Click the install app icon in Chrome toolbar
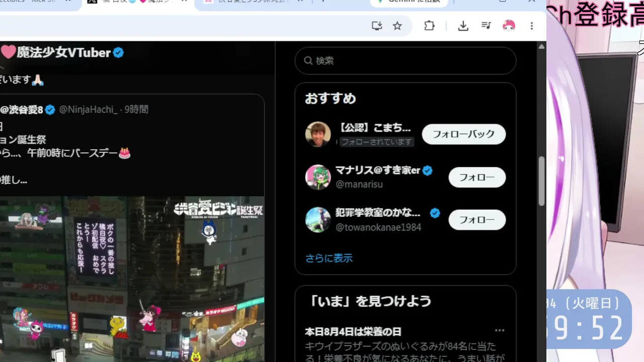 click(x=377, y=26)
